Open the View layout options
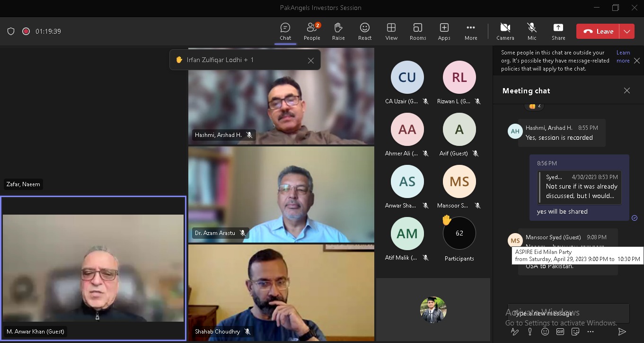Screen dimensions: 644x343 tap(391, 31)
